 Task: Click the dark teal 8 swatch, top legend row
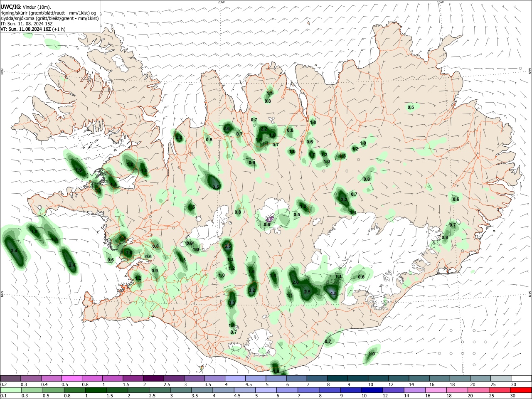(337, 379)
